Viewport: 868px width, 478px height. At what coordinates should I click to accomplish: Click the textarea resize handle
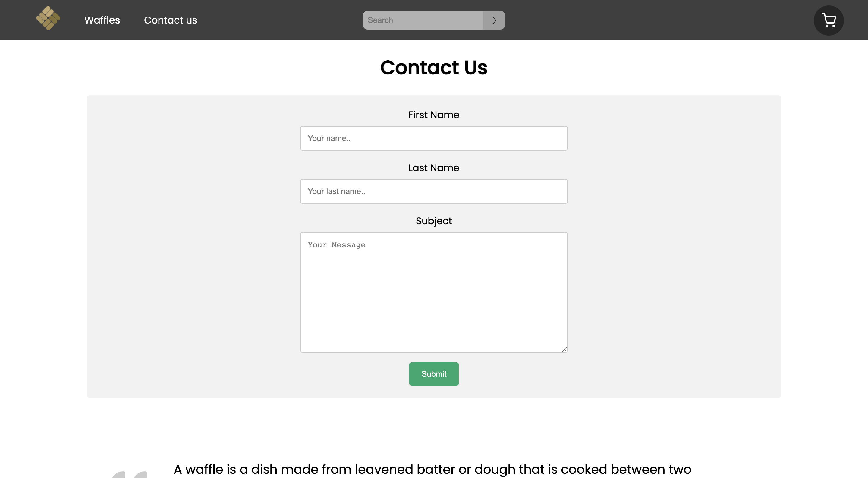[565, 350]
